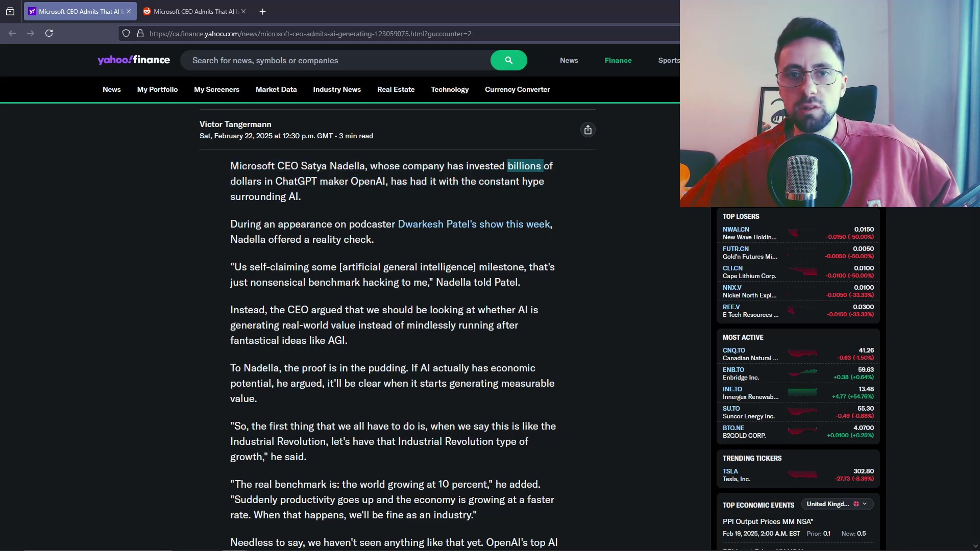Go back with the browser back arrow
This screenshot has height=551, width=980.
12,33
